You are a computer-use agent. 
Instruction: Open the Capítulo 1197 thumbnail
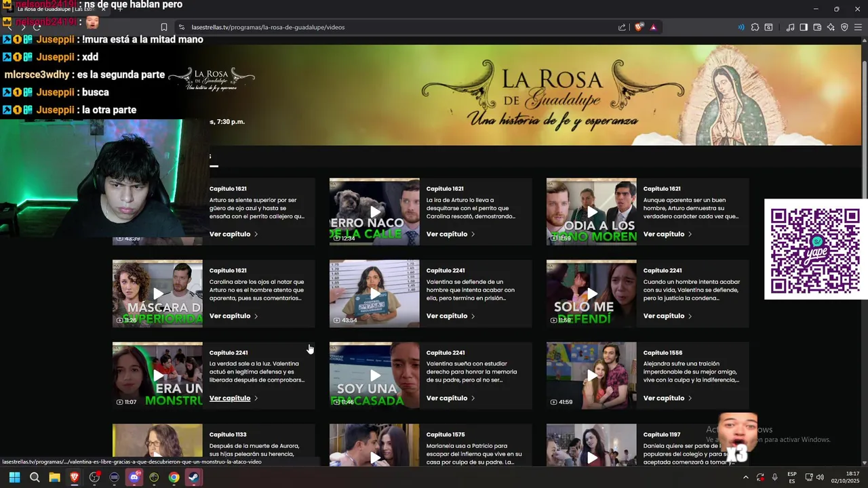pyautogui.click(x=591, y=445)
